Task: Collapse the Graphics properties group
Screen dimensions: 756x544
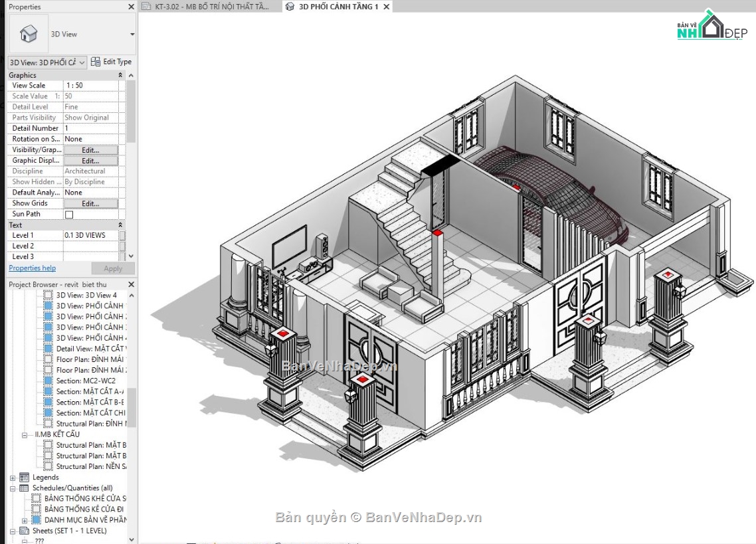Action: point(120,75)
